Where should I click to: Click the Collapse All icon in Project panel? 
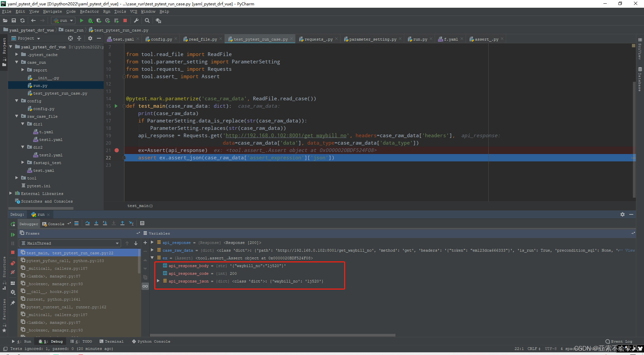[79, 38]
